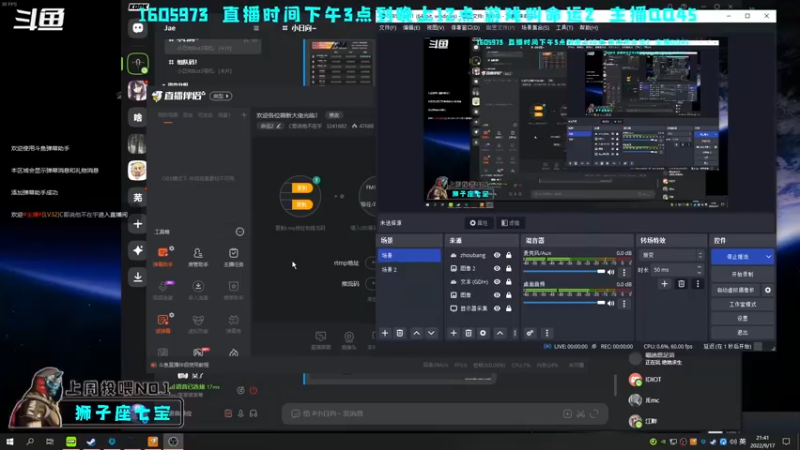800x450 pixels.
Task: Delete selected scene with trash icon
Action: coord(400,333)
